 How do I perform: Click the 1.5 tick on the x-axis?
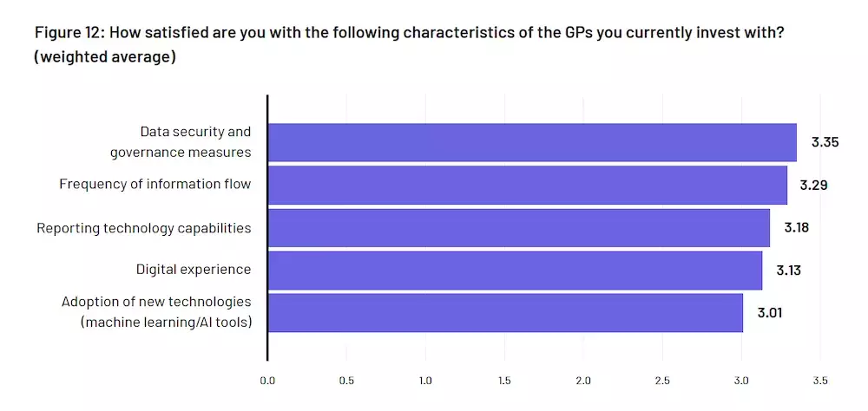click(504, 381)
